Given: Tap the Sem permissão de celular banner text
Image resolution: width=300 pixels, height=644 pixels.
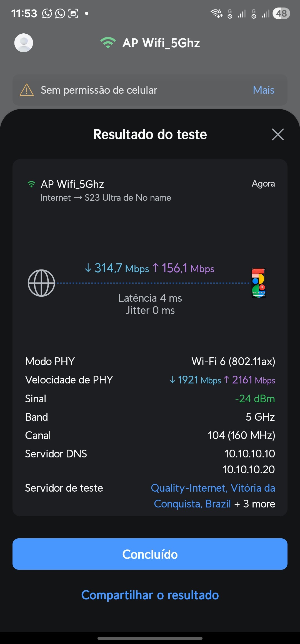Looking at the screenshot, I should (x=99, y=90).
